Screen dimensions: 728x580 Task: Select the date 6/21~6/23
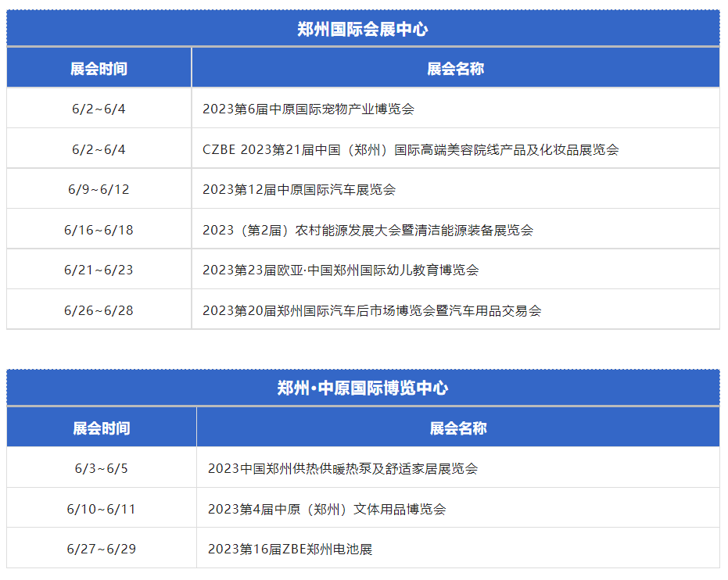(x=99, y=270)
